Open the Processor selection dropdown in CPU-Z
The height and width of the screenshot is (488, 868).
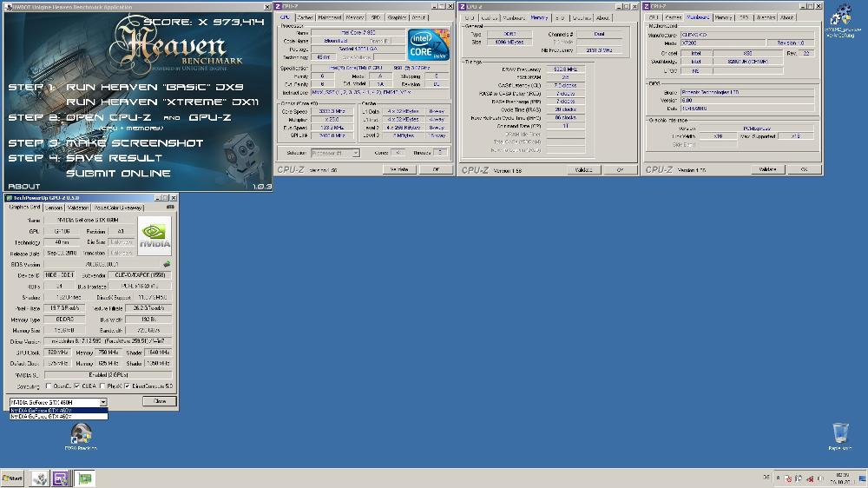pos(356,153)
